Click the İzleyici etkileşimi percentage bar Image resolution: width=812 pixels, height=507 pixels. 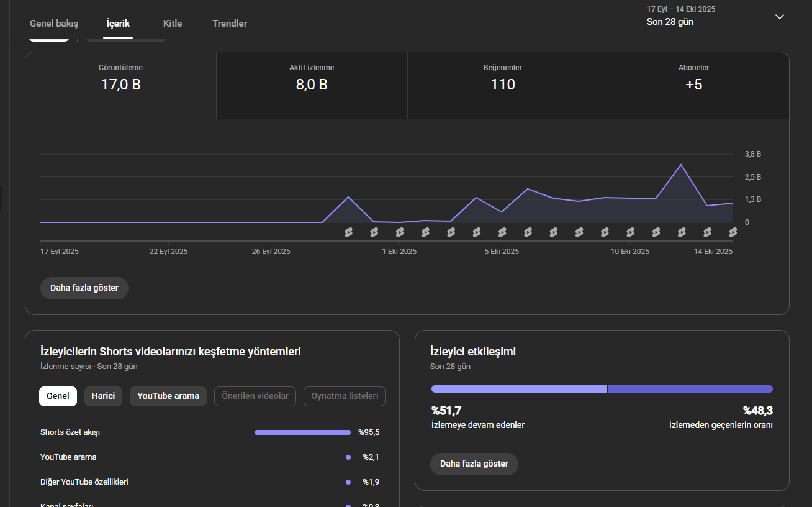click(x=602, y=389)
